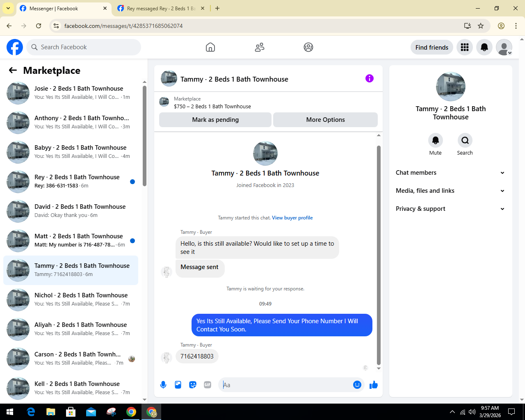This screenshot has width=525, height=420.
Task: Open Facebook notifications bell in header
Action: tap(484, 47)
